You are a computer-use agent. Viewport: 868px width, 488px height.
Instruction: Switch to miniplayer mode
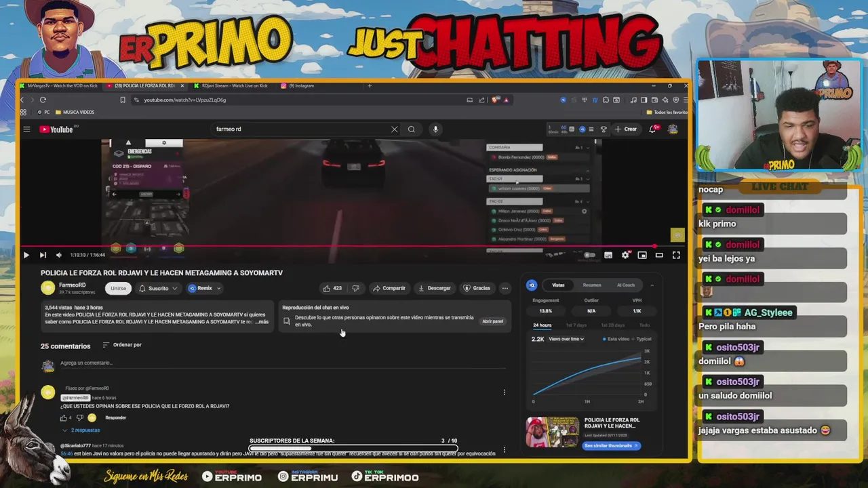coord(642,255)
